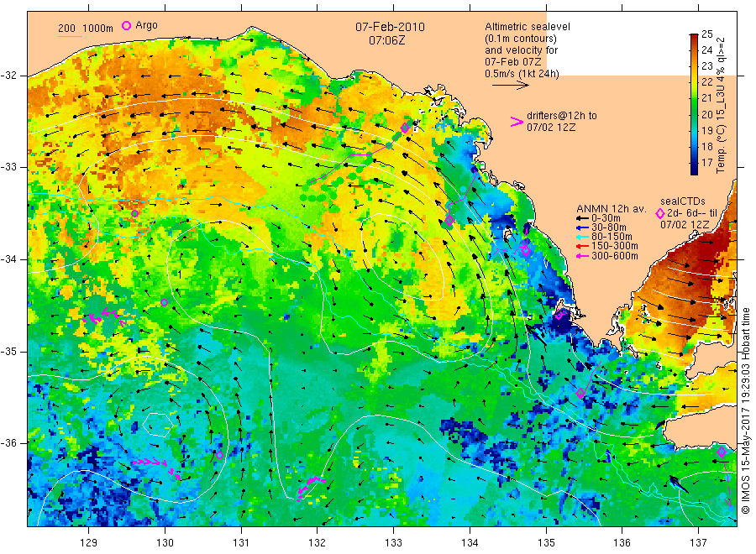Click the colorbar value 17

706,163
